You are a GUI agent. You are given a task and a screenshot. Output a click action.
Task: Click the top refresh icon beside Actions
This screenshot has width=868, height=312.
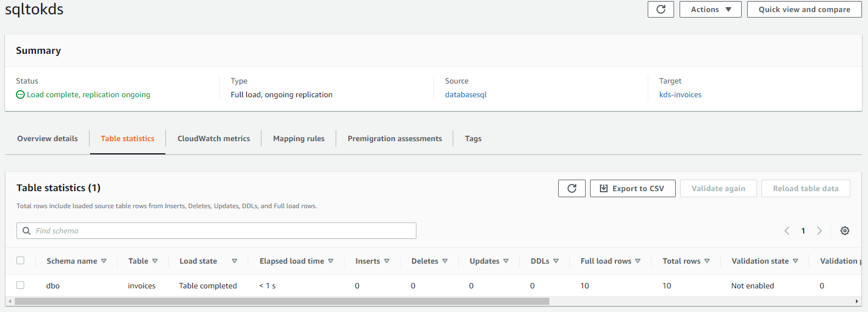(660, 9)
